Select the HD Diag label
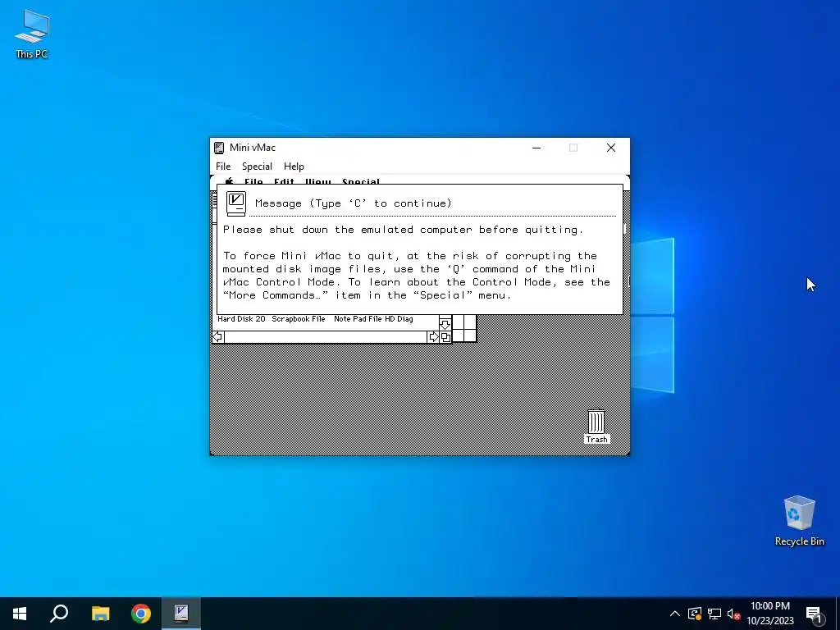The image size is (840, 630). pos(399,319)
